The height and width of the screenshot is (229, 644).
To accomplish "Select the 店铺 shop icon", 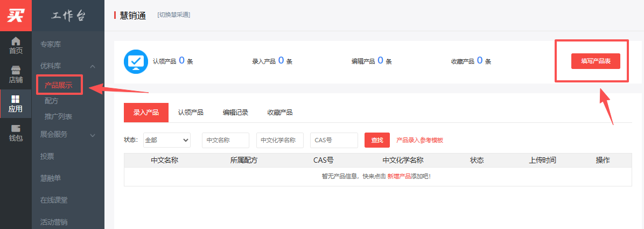I will (x=16, y=71).
